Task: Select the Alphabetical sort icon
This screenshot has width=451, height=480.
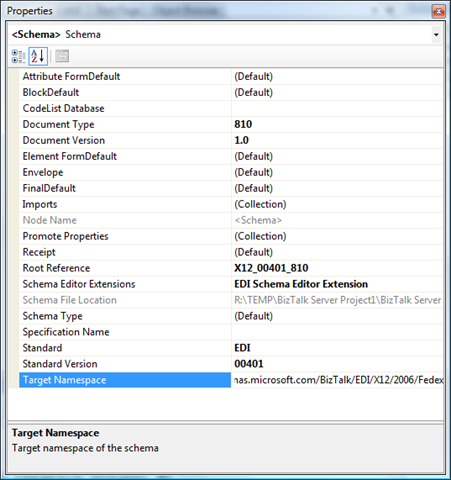Action: pyautogui.click(x=38, y=56)
